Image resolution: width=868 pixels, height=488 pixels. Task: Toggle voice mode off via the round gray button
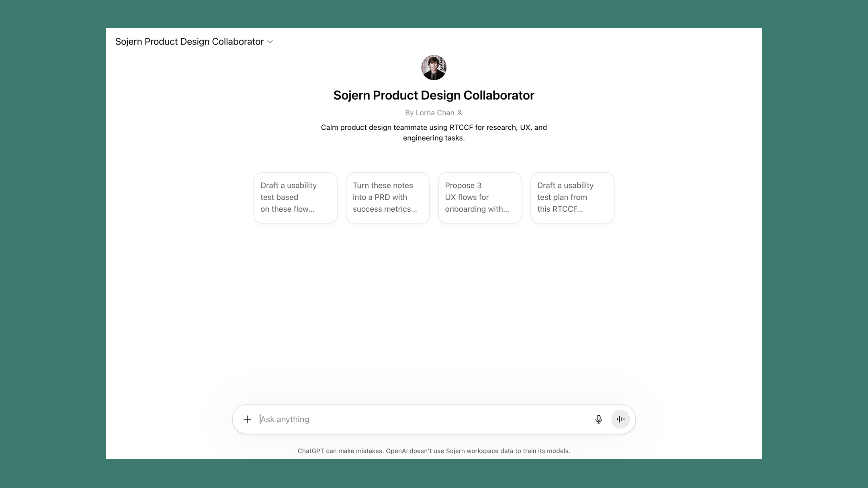[x=620, y=419]
